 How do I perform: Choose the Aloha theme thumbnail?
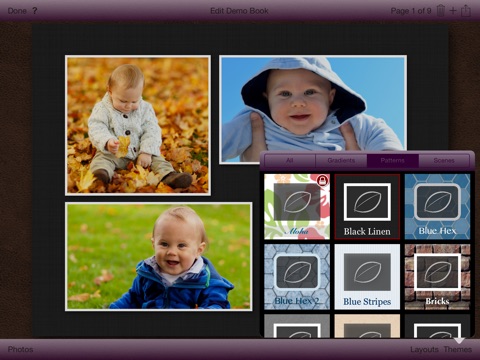297,207
